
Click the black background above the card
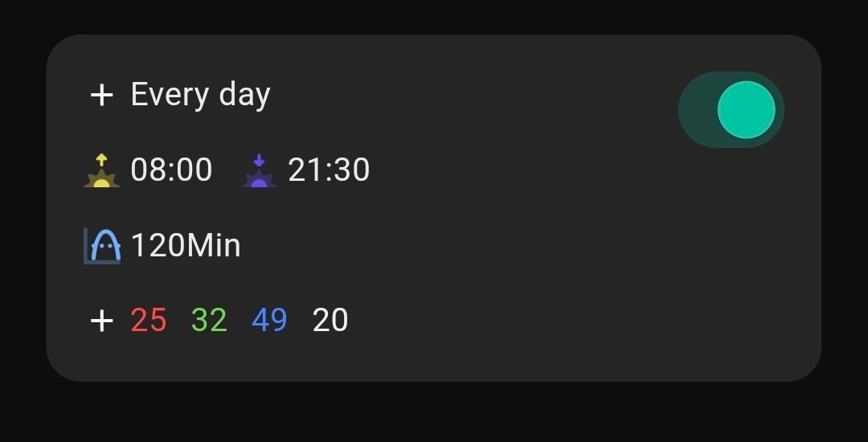click(x=434, y=16)
